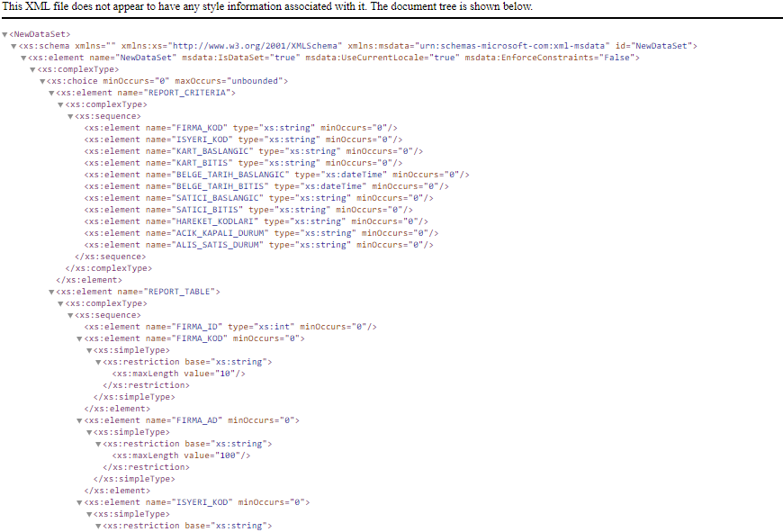
Task: Collapse the REPORT_TABLE element node
Action: [51, 292]
